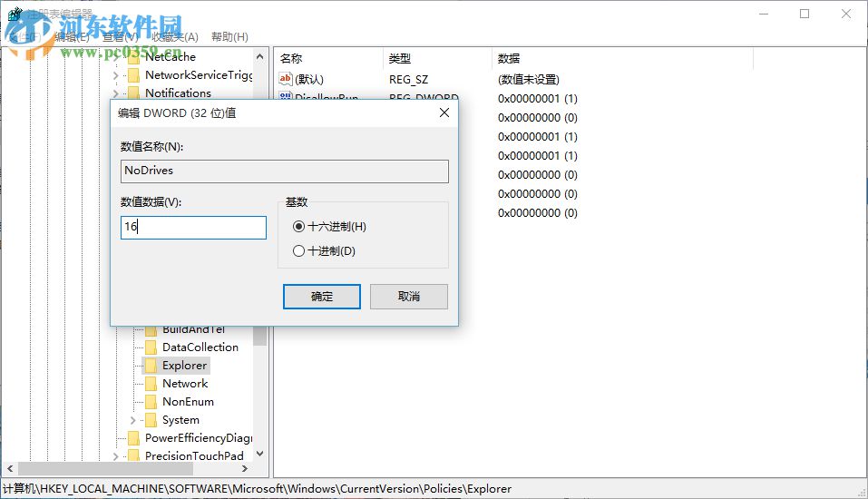Expand the System tree node
868x499 pixels.
point(132,420)
